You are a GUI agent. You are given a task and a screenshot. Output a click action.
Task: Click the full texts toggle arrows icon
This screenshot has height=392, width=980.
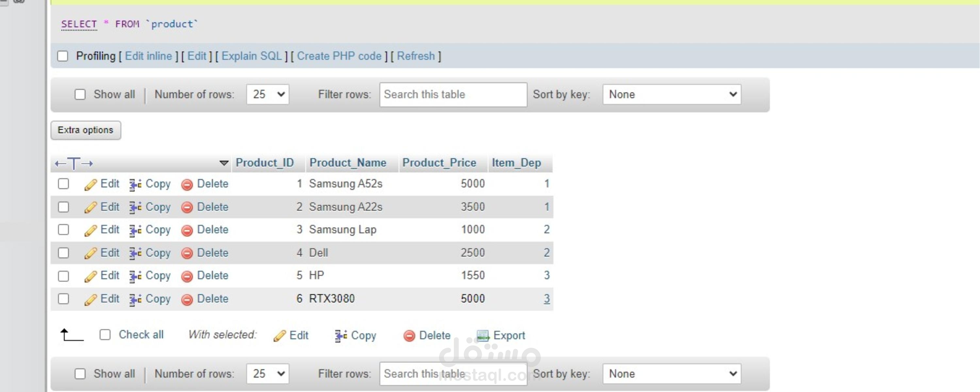click(74, 164)
